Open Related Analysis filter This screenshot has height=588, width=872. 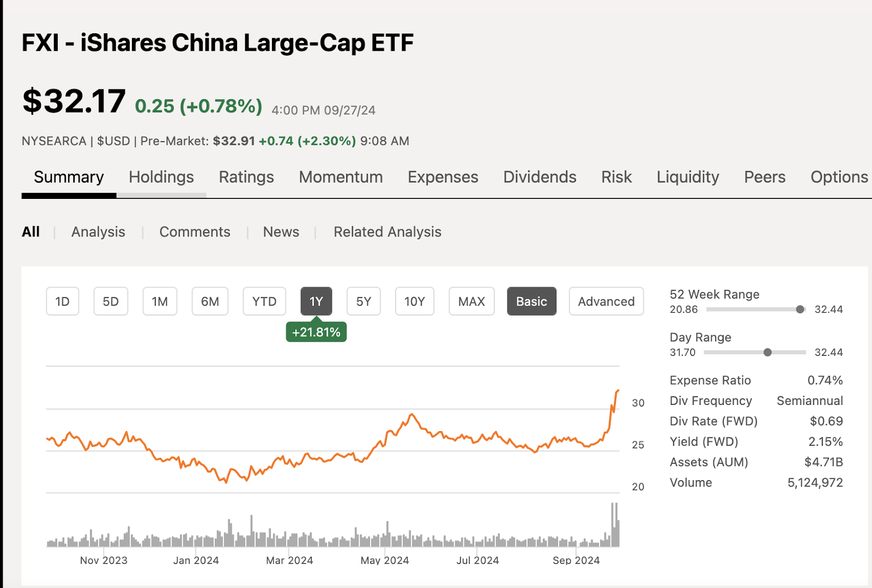(387, 232)
